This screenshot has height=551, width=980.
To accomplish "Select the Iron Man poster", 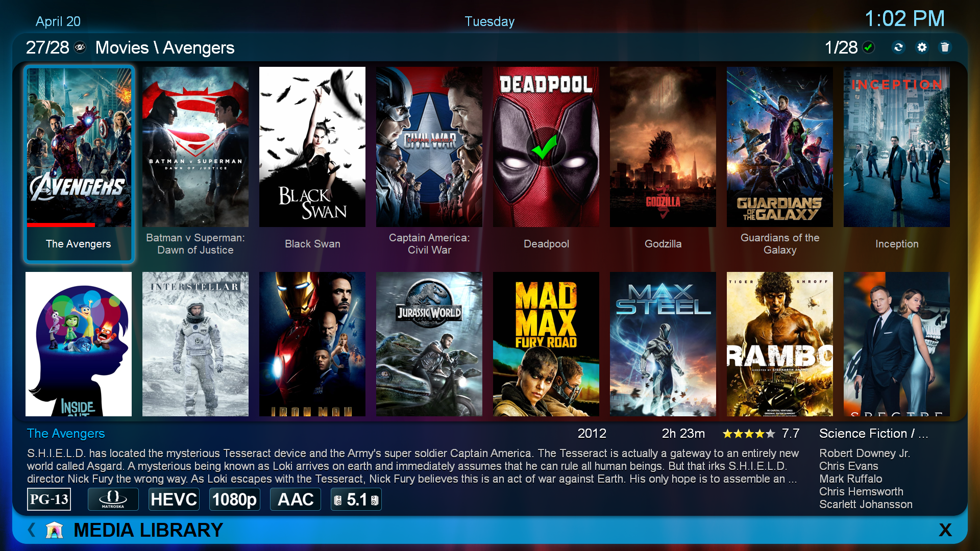I will click(x=312, y=344).
